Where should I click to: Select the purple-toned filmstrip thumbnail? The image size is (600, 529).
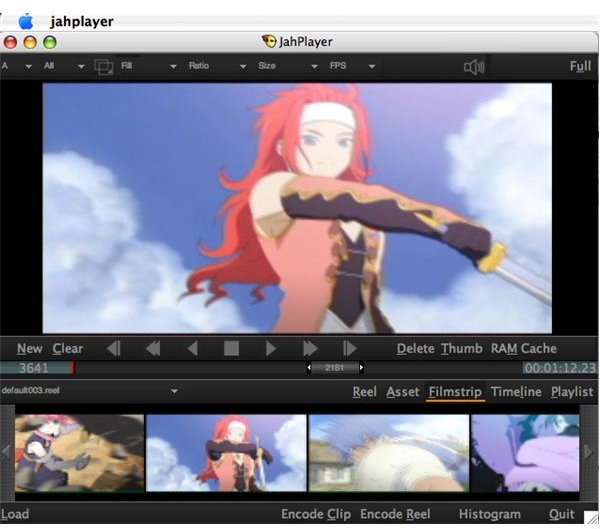(x=525, y=453)
